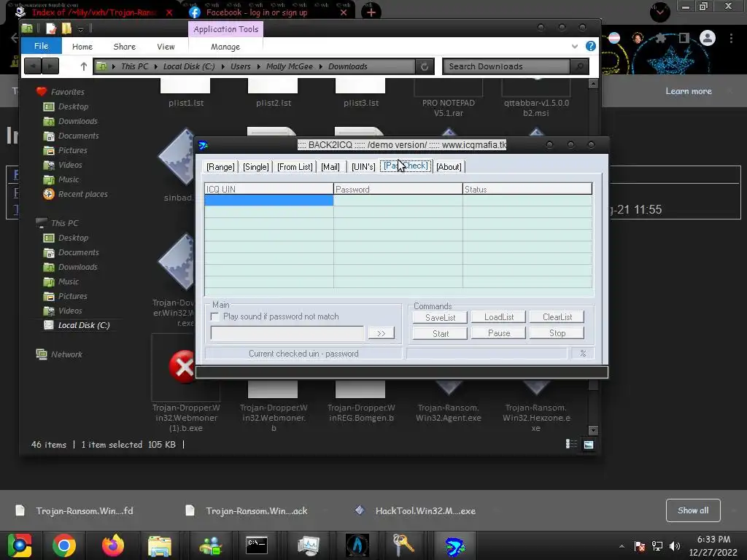Open Chrome three-dot menu
This screenshot has height=560, width=747.
pos(731,38)
